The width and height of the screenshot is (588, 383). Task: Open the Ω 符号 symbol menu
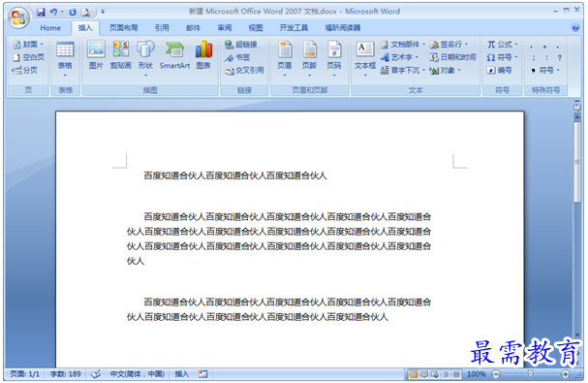(x=503, y=57)
